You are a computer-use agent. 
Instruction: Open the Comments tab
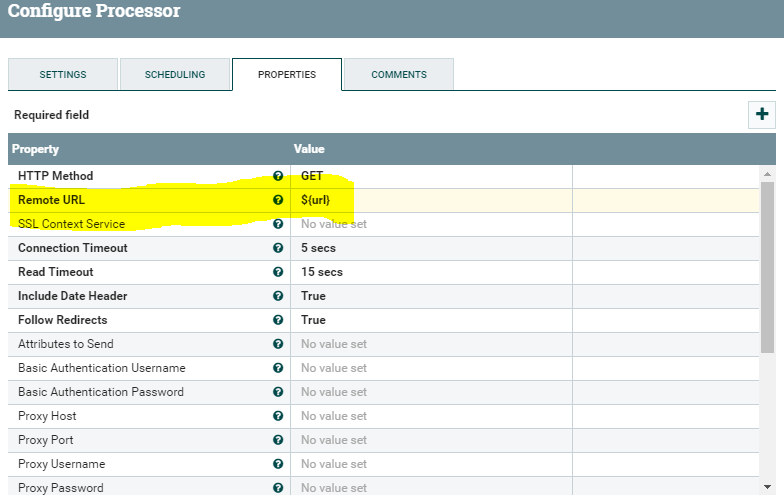pyautogui.click(x=399, y=74)
